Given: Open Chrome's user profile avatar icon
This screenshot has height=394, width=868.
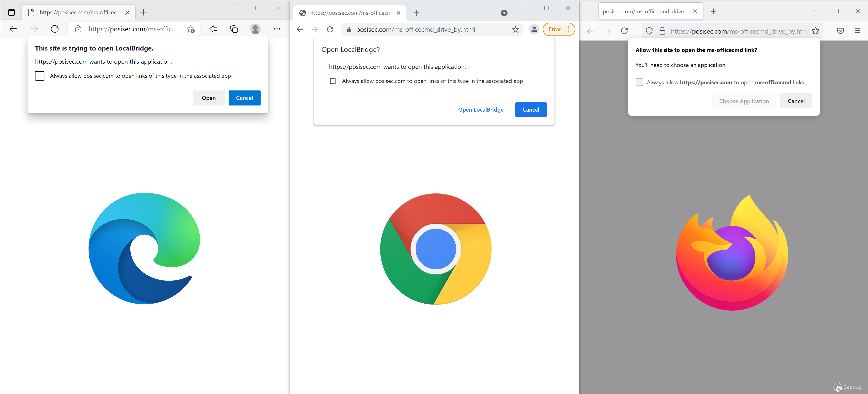Looking at the screenshot, I should click(534, 29).
